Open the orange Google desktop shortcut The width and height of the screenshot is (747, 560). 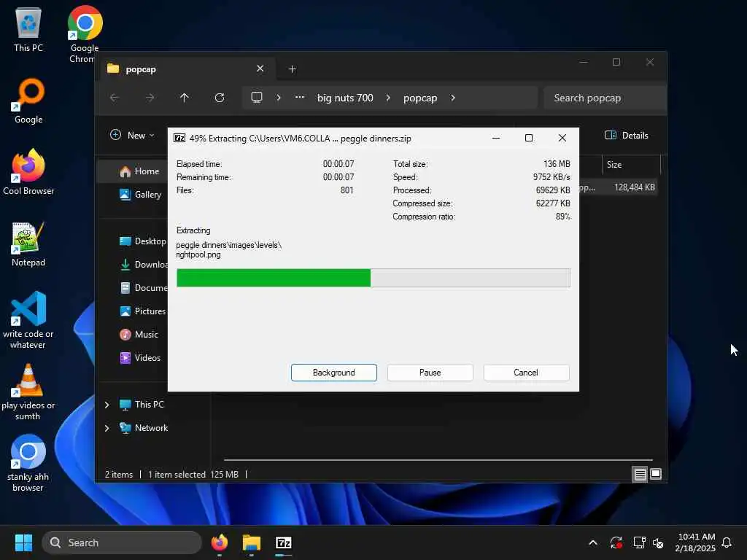28,101
